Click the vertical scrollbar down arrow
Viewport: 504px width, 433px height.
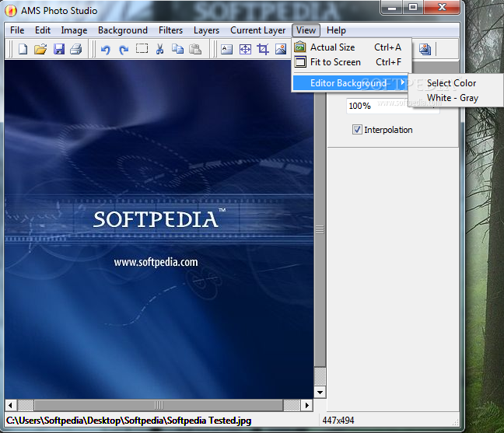[x=320, y=393]
